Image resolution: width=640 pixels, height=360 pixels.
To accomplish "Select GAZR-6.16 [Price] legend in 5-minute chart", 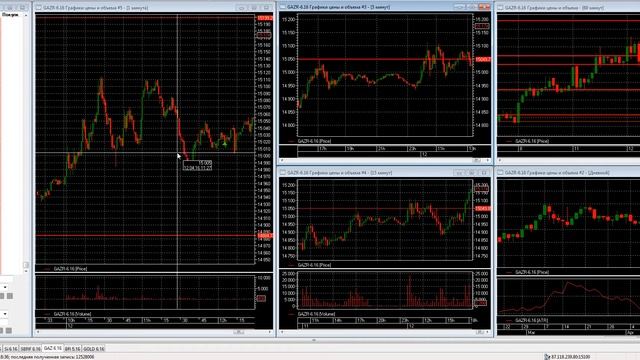I will (x=314, y=141).
